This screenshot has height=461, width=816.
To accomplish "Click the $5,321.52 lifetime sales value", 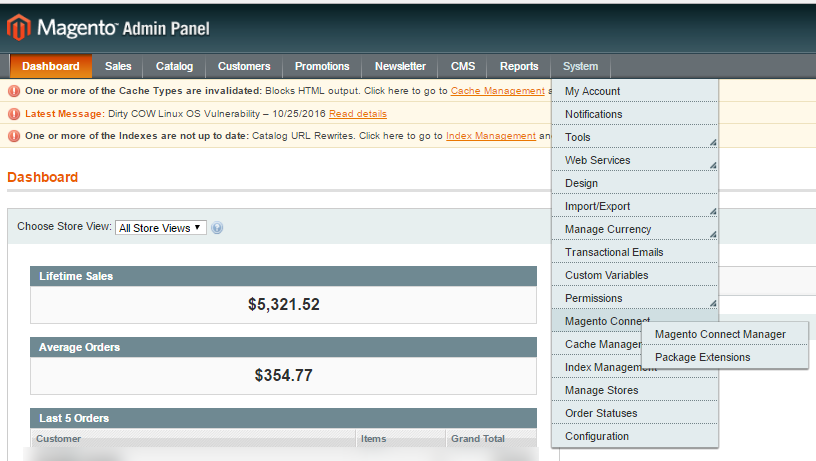I will pyautogui.click(x=284, y=304).
